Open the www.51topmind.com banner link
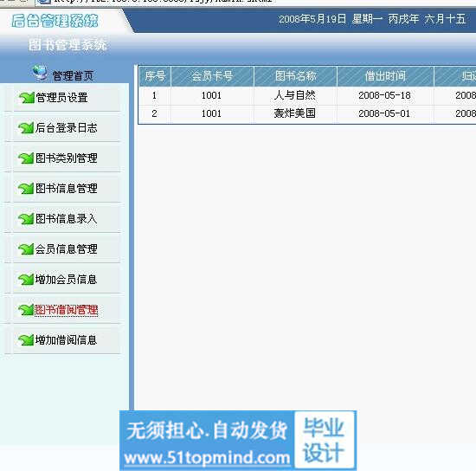The height and width of the screenshot is (471, 476). pos(207,457)
